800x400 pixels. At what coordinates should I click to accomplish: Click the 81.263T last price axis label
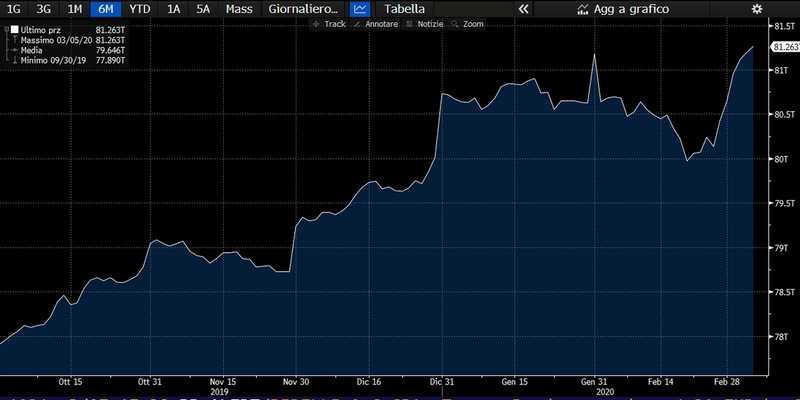point(785,47)
